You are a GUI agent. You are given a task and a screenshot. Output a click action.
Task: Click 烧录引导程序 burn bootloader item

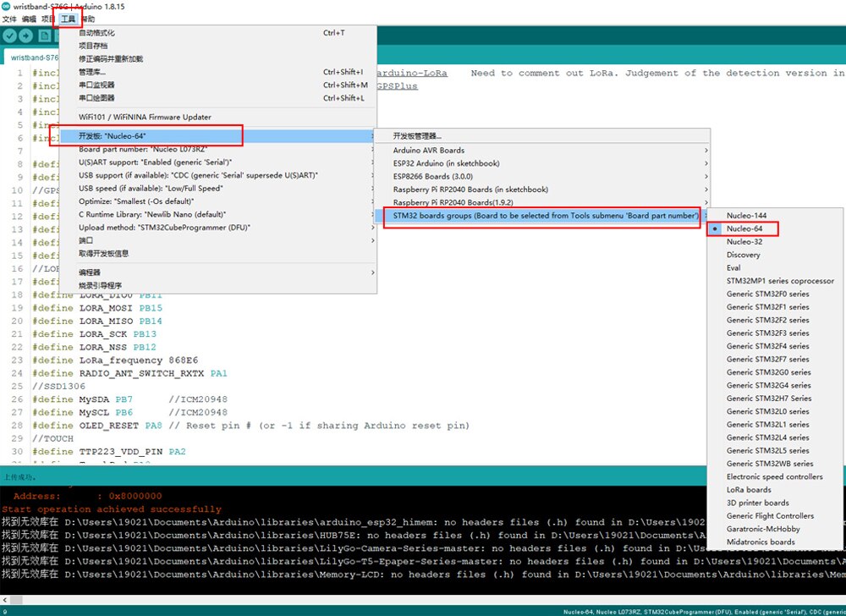tap(101, 285)
